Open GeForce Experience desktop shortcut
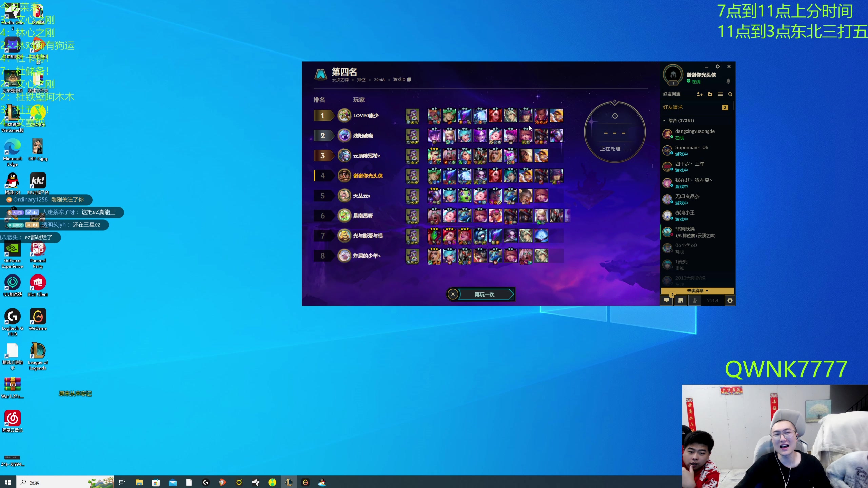 point(13,255)
